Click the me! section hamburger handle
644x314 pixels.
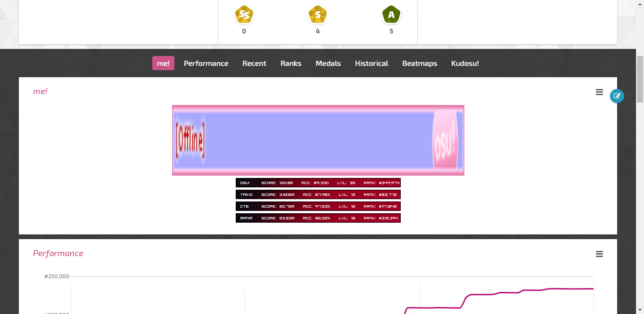[x=599, y=92]
